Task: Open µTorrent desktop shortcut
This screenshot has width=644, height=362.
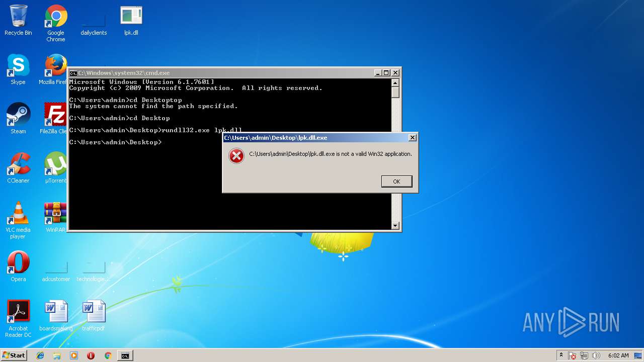Action: (x=55, y=168)
